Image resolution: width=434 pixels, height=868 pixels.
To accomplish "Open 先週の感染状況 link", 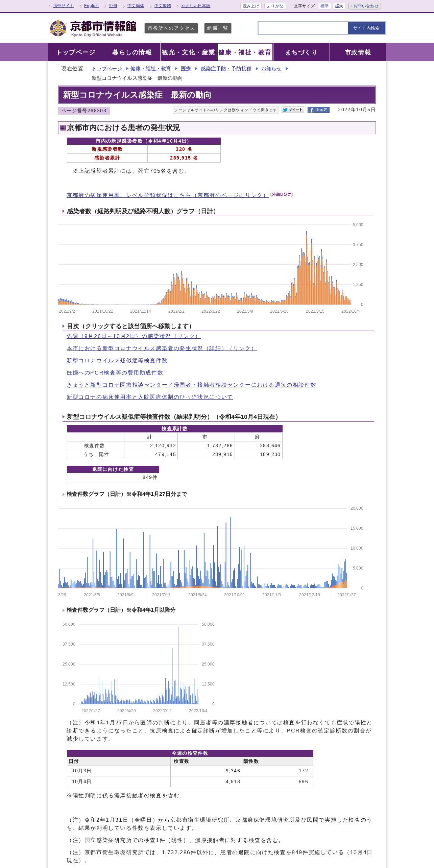I will 134,336.
